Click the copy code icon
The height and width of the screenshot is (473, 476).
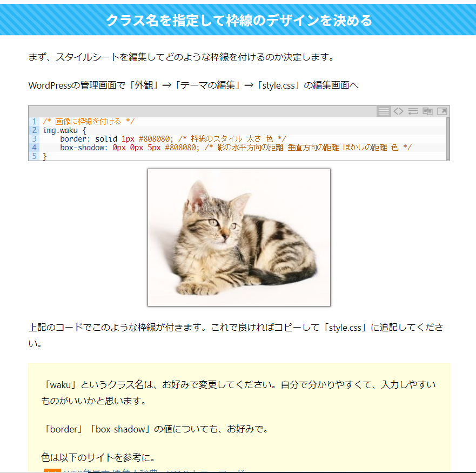pyautogui.click(x=427, y=111)
